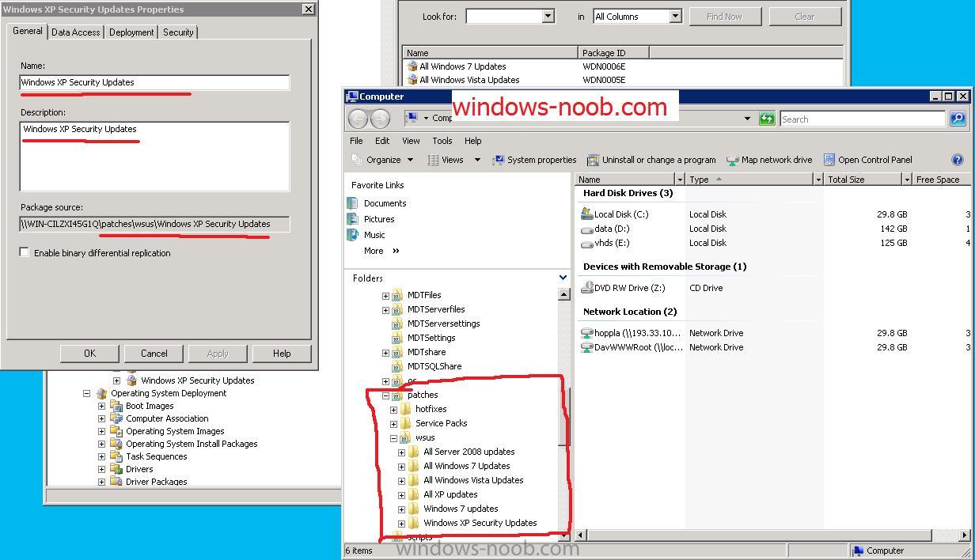
Task: Select MDTshare folder in tree
Action: click(426, 352)
